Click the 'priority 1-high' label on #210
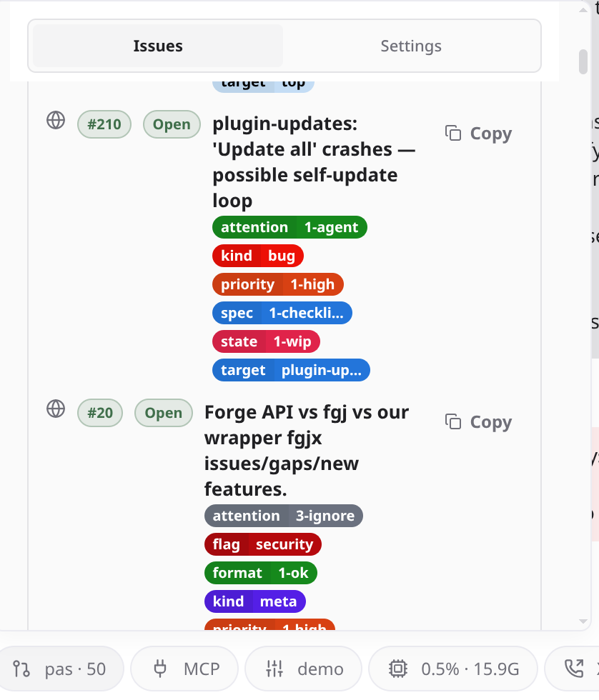The width and height of the screenshot is (599, 700). pos(278,284)
